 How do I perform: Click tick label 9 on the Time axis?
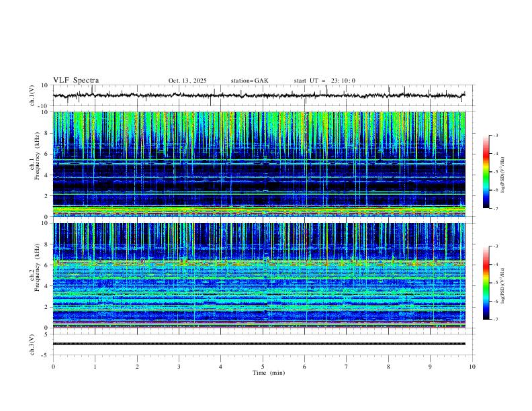tap(430, 367)
